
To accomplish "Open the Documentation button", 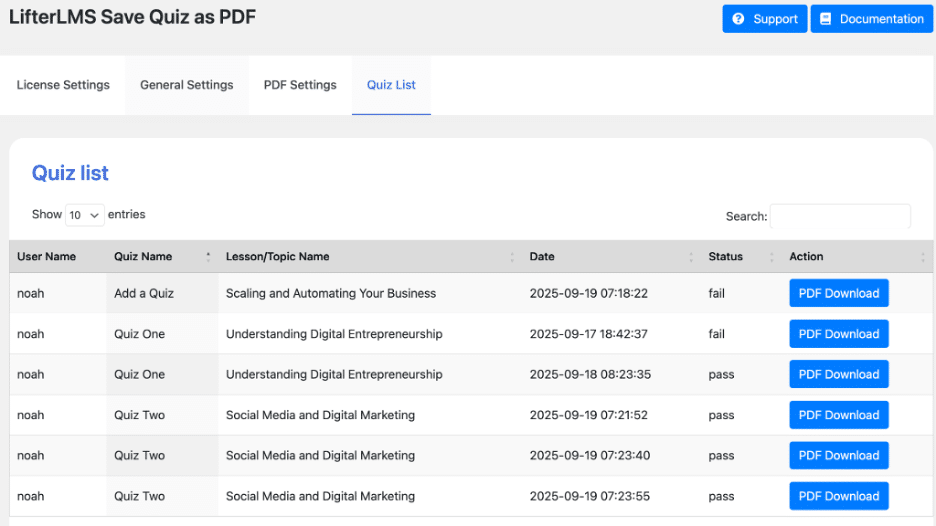I will (x=872, y=19).
